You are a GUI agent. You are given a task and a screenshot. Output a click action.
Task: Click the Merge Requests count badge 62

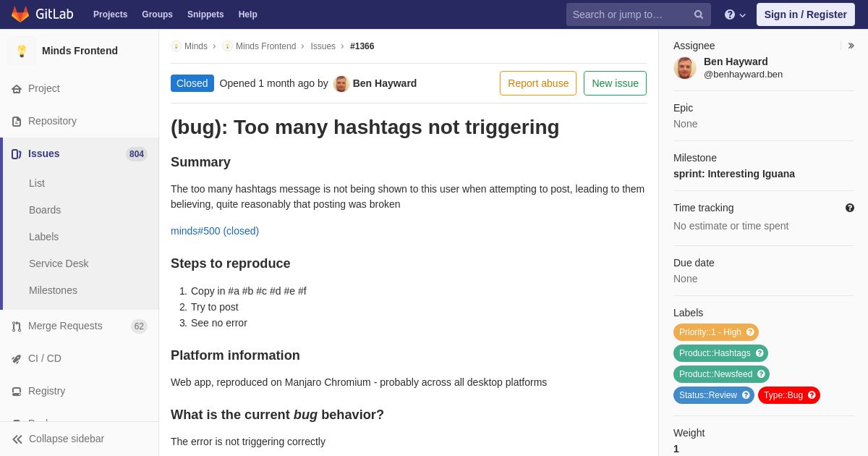tap(139, 326)
